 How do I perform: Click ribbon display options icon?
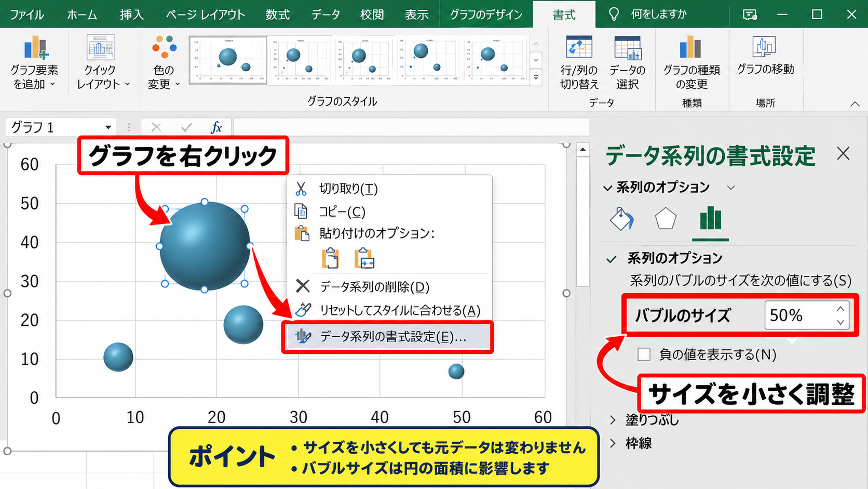click(749, 15)
